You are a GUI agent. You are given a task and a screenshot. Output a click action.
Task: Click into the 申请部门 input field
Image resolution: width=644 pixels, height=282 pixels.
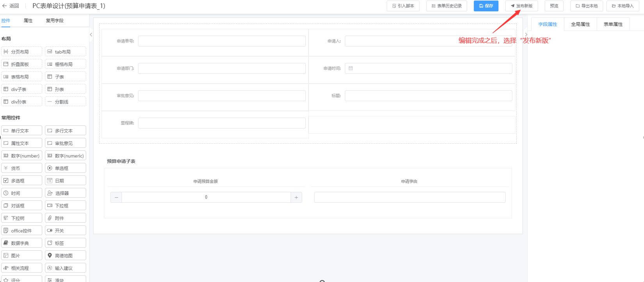[222, 68]
